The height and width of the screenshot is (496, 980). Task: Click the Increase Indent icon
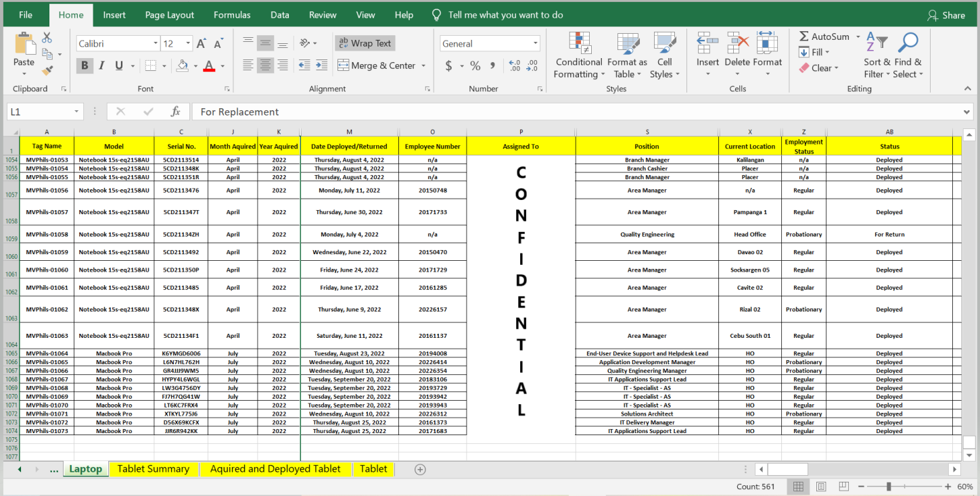pos(322,66)
